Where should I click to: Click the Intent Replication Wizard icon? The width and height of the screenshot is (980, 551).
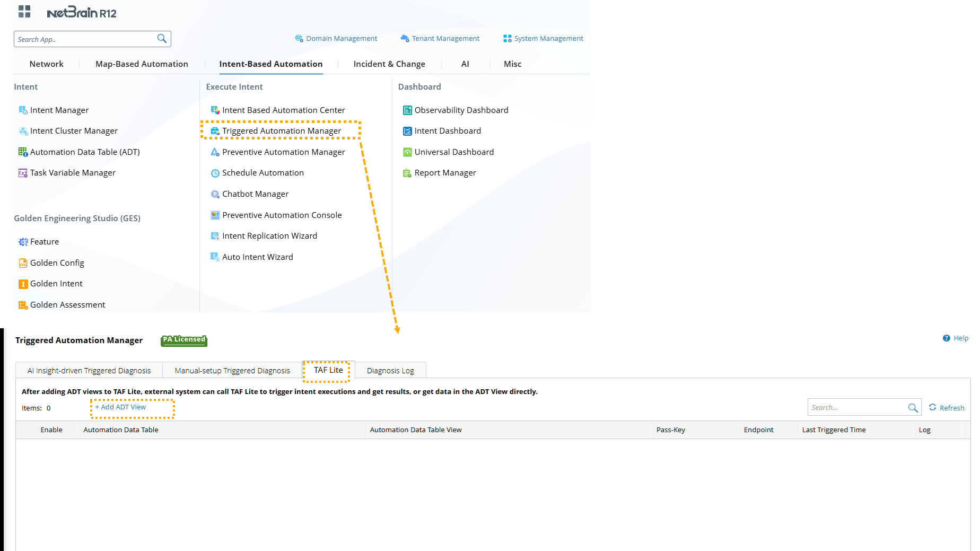[215, 236]
